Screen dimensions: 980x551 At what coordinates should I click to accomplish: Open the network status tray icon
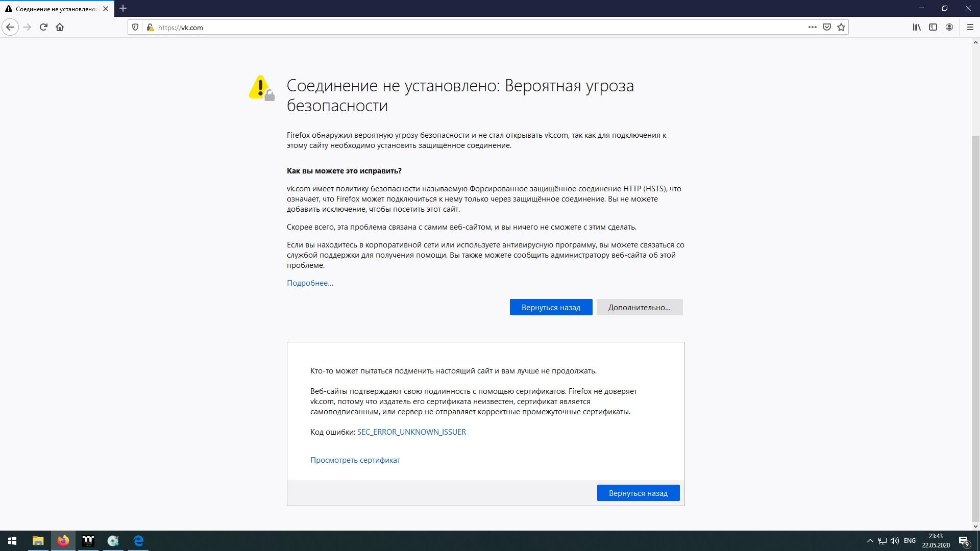883,541
